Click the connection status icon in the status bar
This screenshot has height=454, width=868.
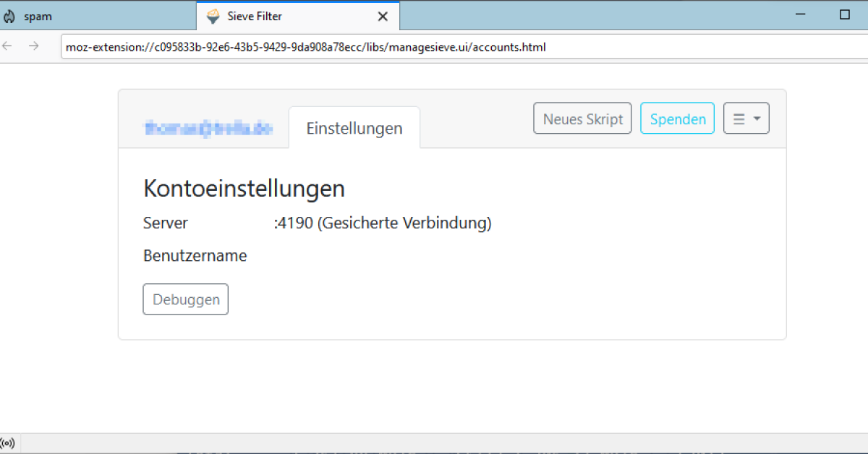point(8,442)
